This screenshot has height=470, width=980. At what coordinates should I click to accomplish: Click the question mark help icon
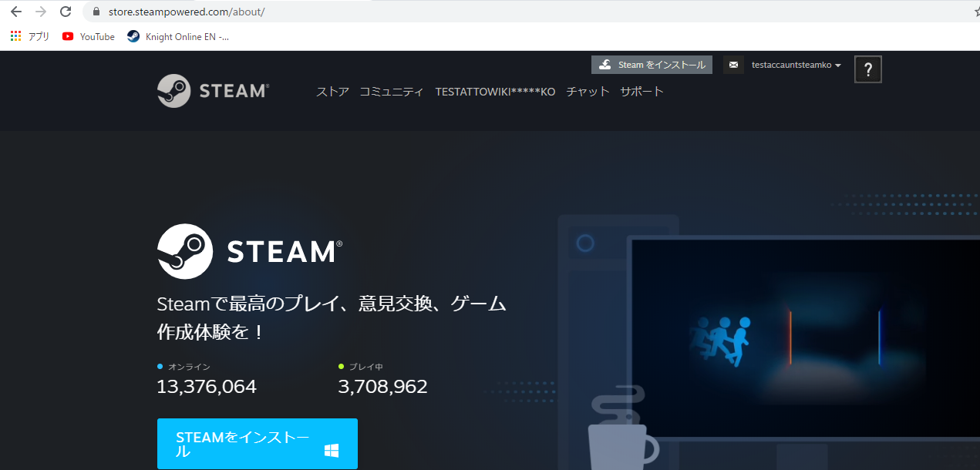pyautogui.click(x=868, y=69)
